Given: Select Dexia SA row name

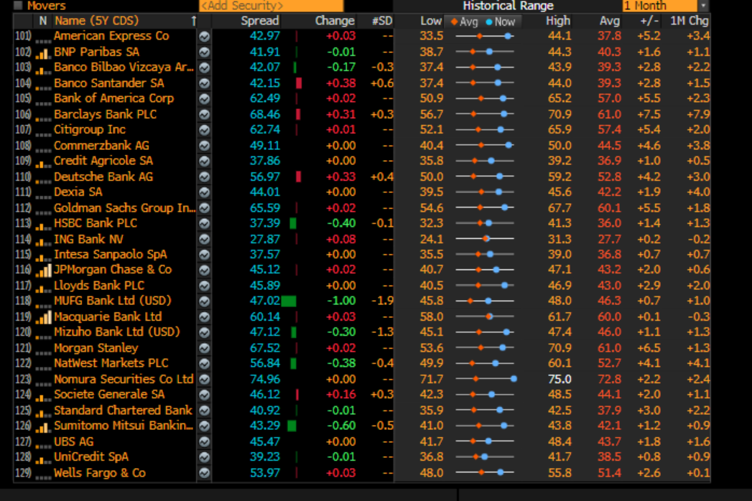Looking at the screenshot, I should [x=78, y=192].
